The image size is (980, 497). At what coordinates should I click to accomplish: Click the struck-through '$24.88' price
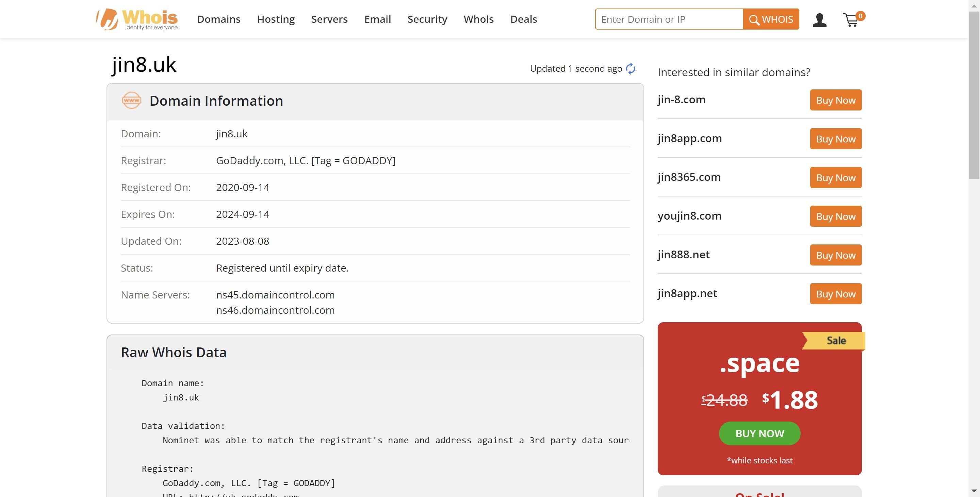tap(724, 400)
